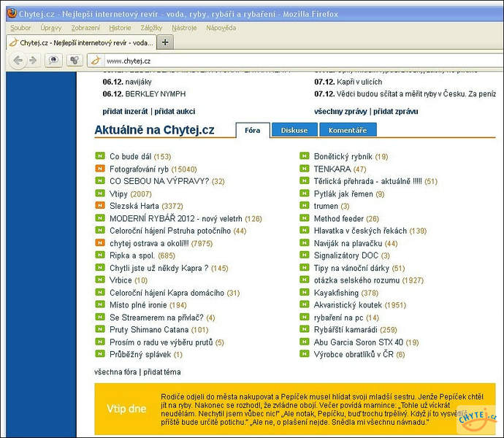Image resolution: width=504 pixels, height=438 pixels.
Task: Click orange icon beside Fotografování ryb
Action: coord(100,169)
